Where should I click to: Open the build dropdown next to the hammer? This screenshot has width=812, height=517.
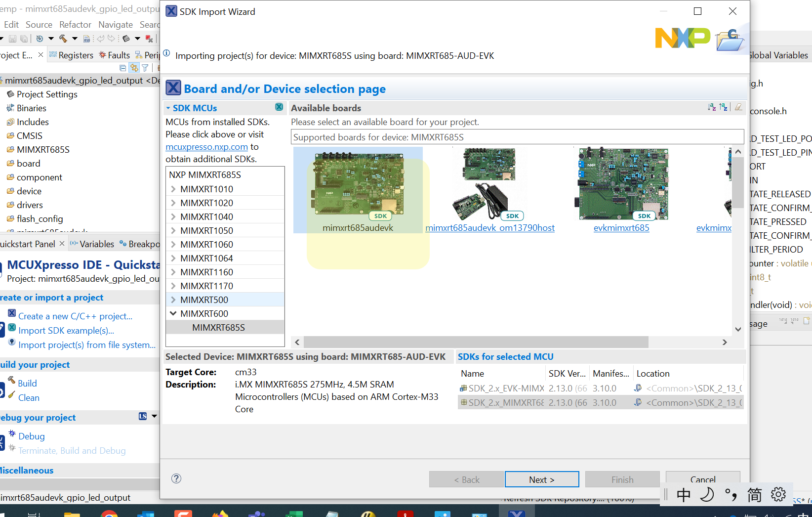point(75,39)
